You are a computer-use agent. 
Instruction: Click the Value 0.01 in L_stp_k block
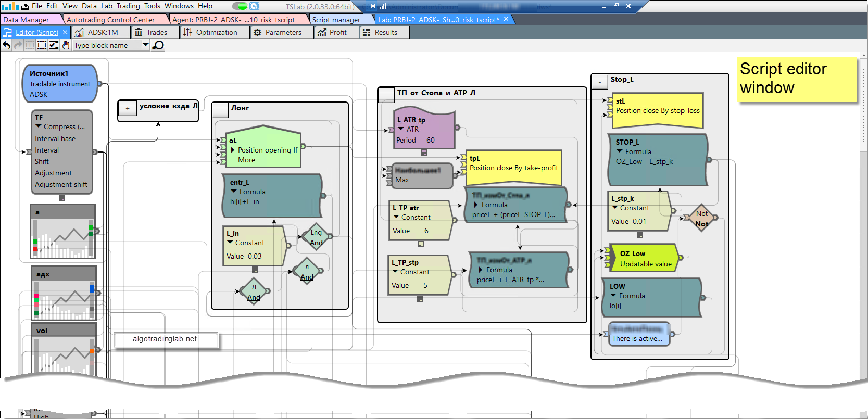(x=639, y=221)
